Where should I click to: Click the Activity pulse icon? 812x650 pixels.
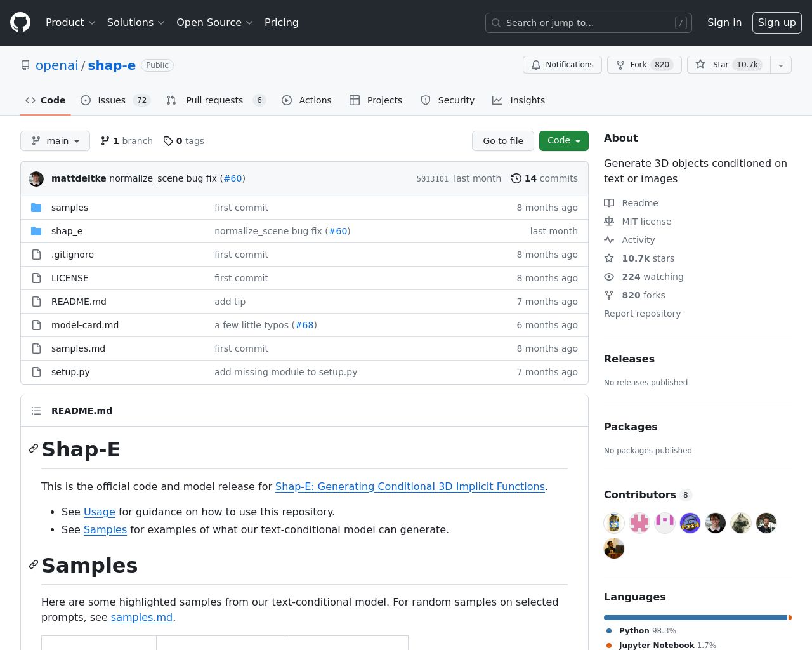click(x=609, y=240)
